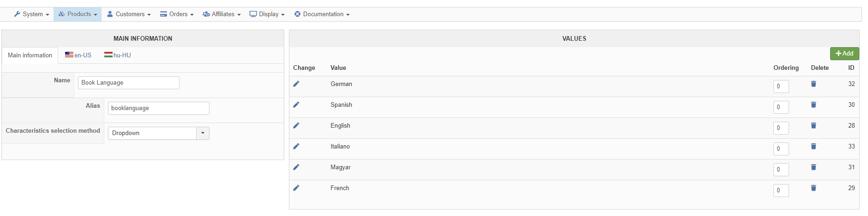
Task: Click the Name input field
Action: [x=129, y=83]
